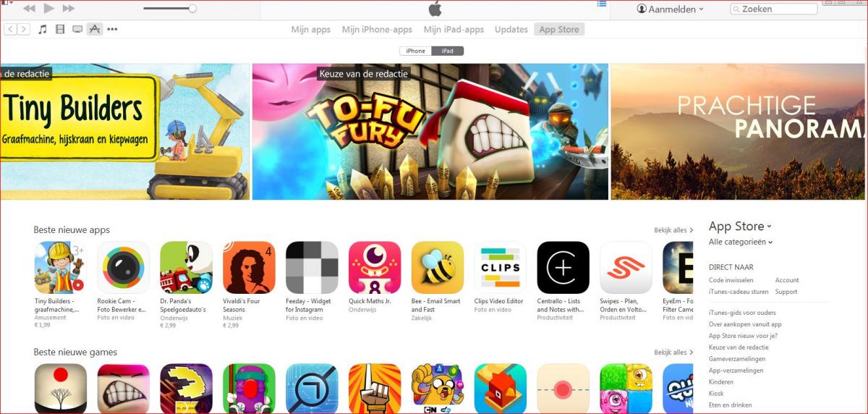The width and height of the screenshot is (868, 414).
Task: Open the Code inwisselen link
Action: 731,280
